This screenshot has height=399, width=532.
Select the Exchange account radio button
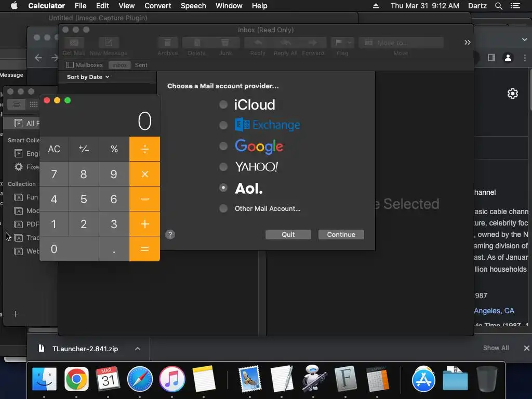(x=223, y=125)
